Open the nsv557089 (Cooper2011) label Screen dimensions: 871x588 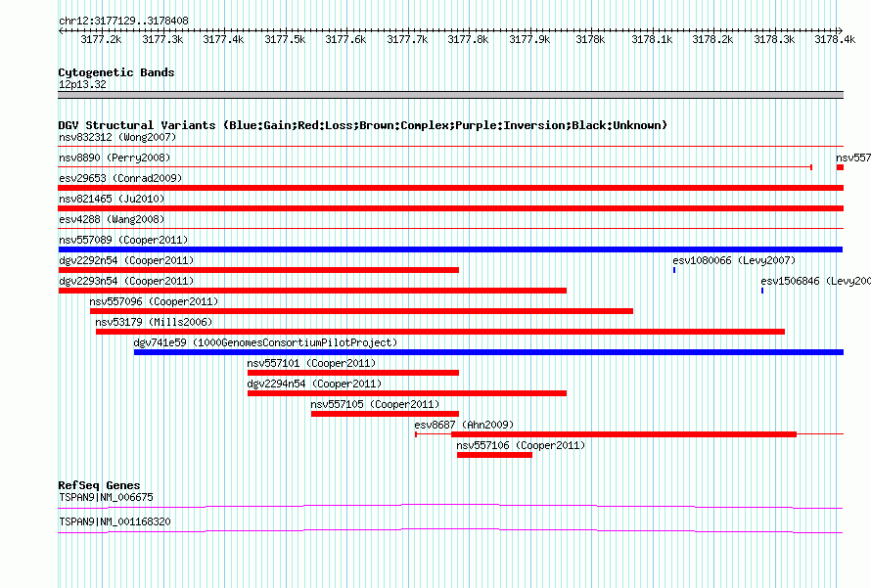[123, 240]
